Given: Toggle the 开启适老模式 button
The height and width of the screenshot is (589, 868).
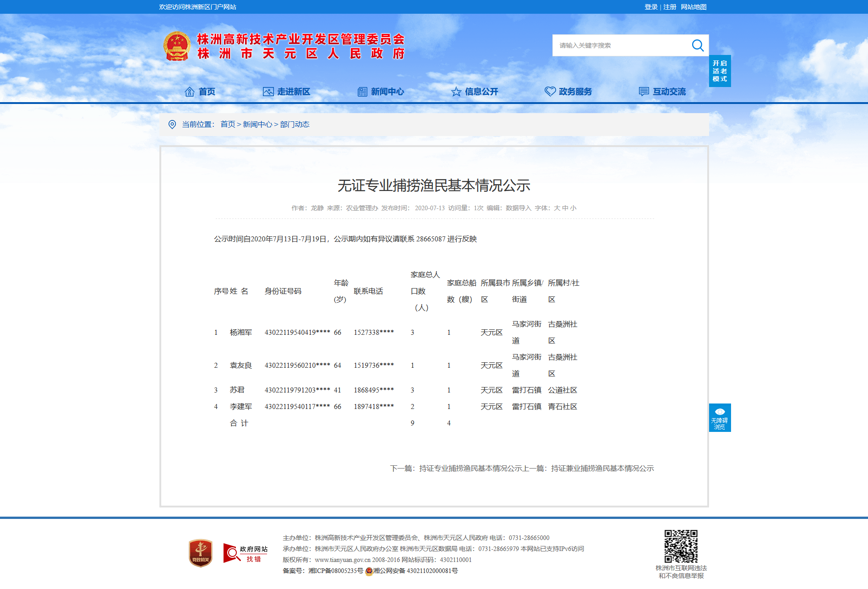Looking at the screenshot, I should coord(720,71).
